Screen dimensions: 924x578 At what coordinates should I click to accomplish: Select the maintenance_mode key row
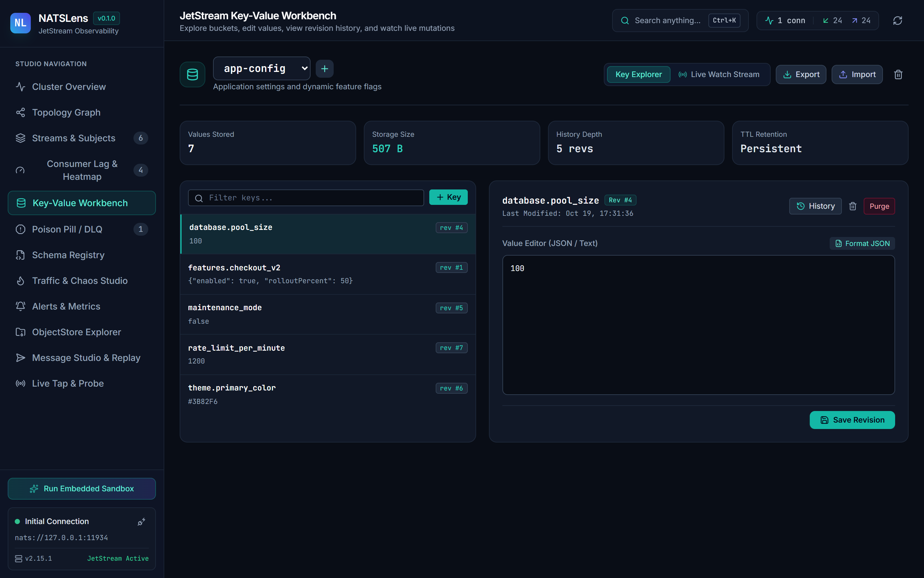pyautogui.click(x=328, y=314)
